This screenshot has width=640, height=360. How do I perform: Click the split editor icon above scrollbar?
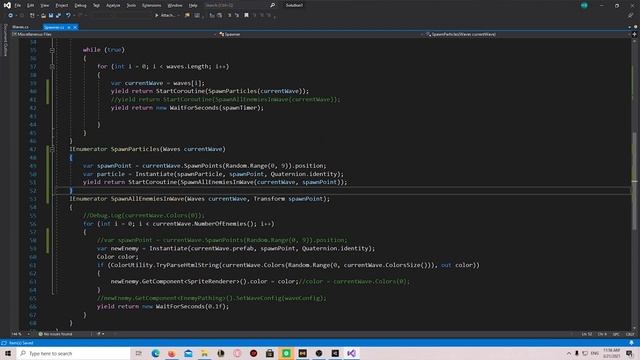click(634, 34)
